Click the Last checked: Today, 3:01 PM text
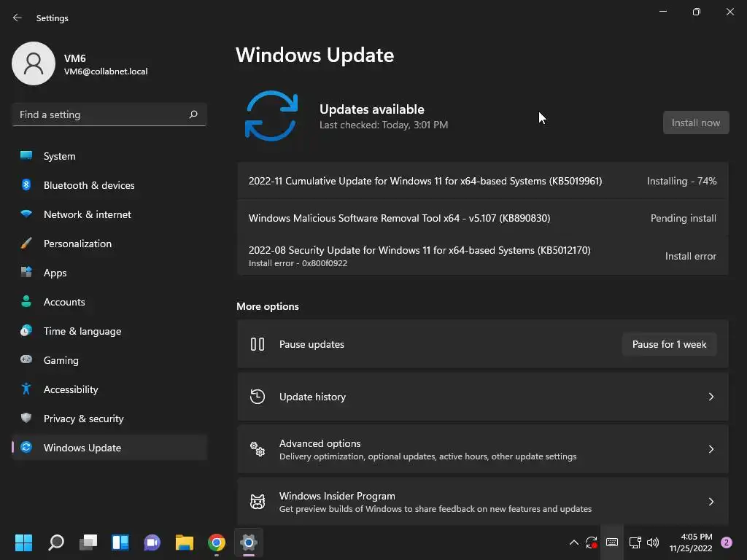This screenshot has height=560, width=747. (384, 125)
